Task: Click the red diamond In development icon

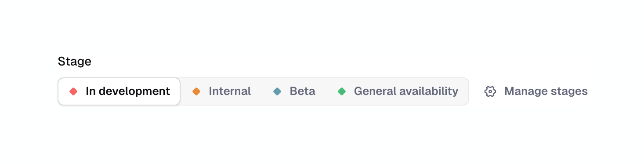Action: pyautogui.click(x=73, y=91)
